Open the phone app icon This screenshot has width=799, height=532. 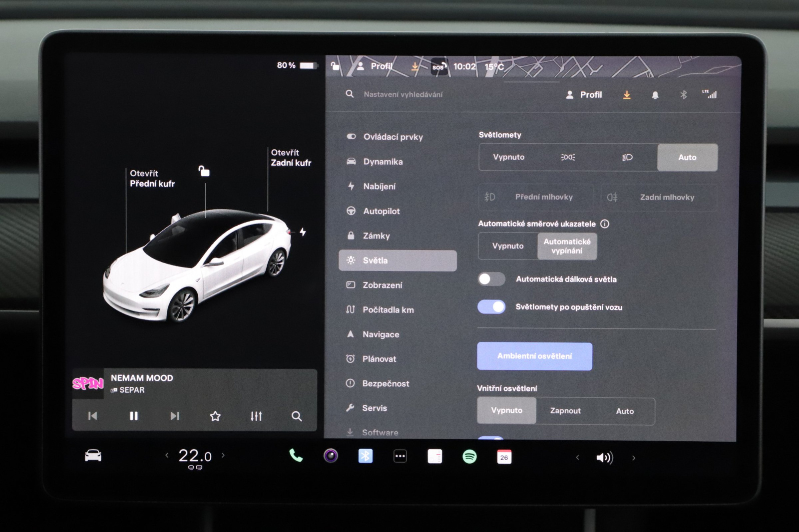click(296, 456)
